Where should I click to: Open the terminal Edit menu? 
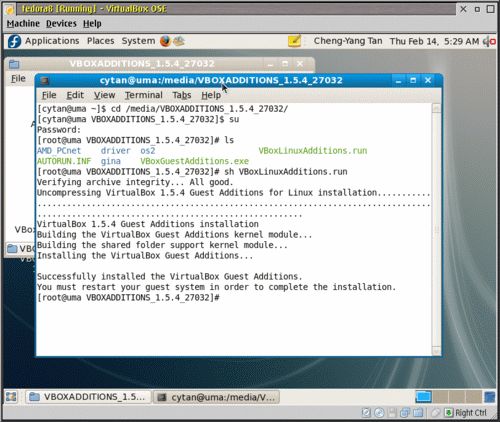75,95
